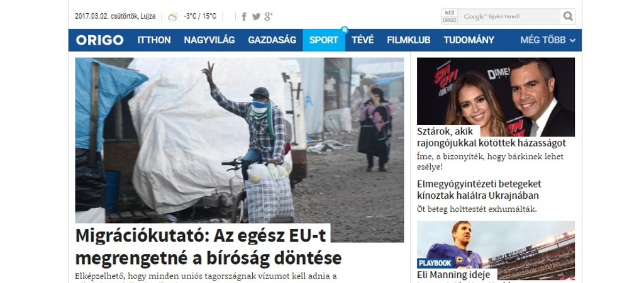Viewport: 644px width, 283px height.
Task: Click the ORIGO logo
Action: pyautogui.click(x=100, y=40)
